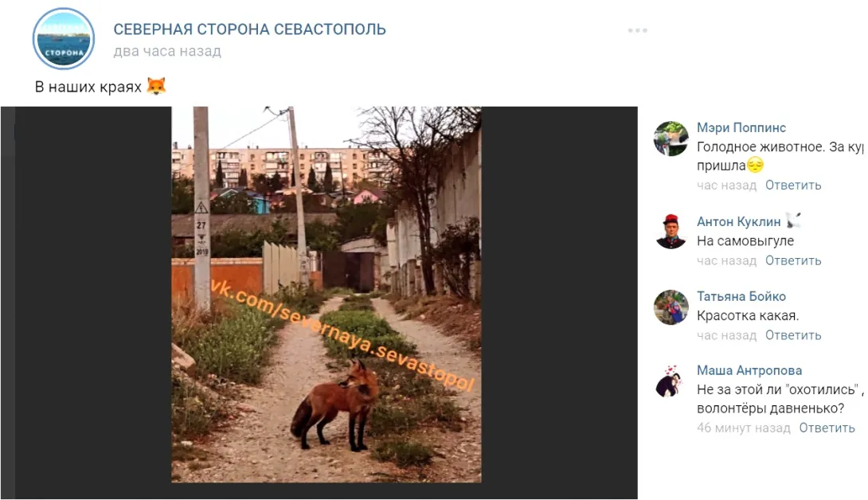
Task: View Татьяна Бойко's avatar
Action: (x=671, y=307)
